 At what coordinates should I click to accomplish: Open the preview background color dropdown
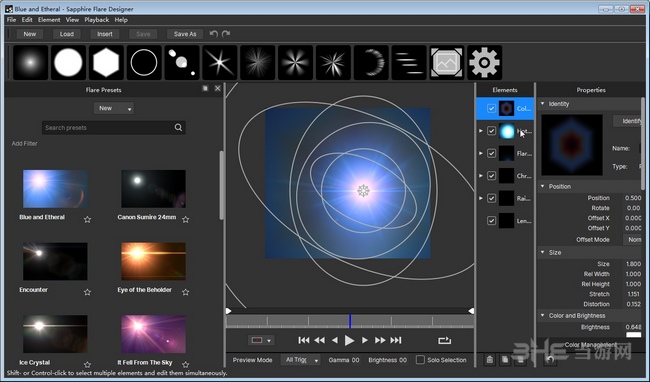click(x=261, y=340)
